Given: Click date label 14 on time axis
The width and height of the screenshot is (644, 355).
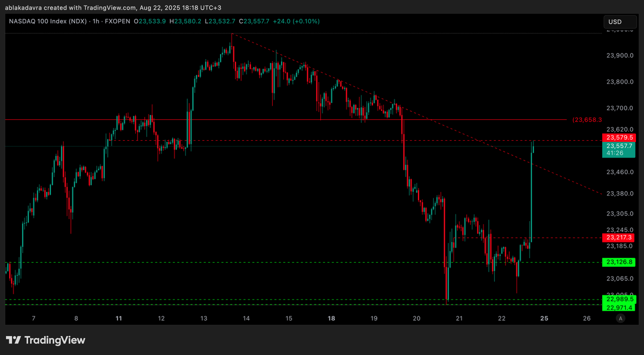Looking at the screenshot, I should pos(246,318).
